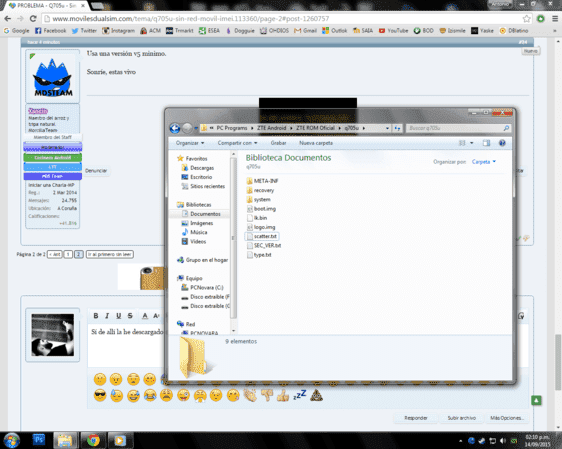This screenshot has height=449, width=562.
Task: Toggle the preview pane icon in Explorer
Action: pyautogui.click(x=486, y=143)
